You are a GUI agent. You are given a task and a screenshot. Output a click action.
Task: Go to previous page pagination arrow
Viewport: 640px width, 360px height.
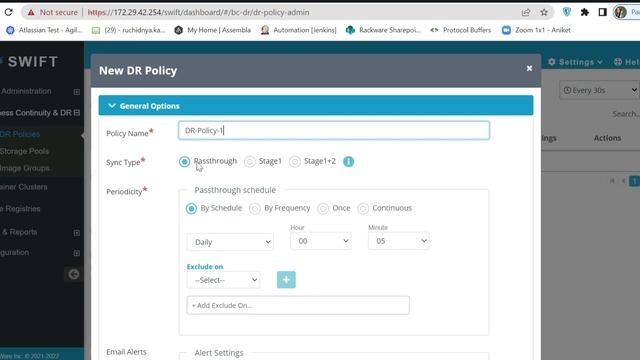(623, 181)
